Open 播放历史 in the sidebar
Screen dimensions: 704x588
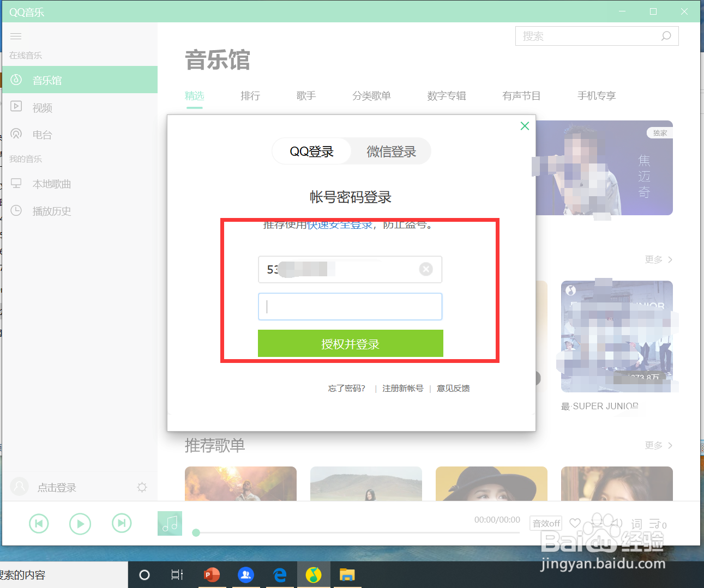point(80,211)
